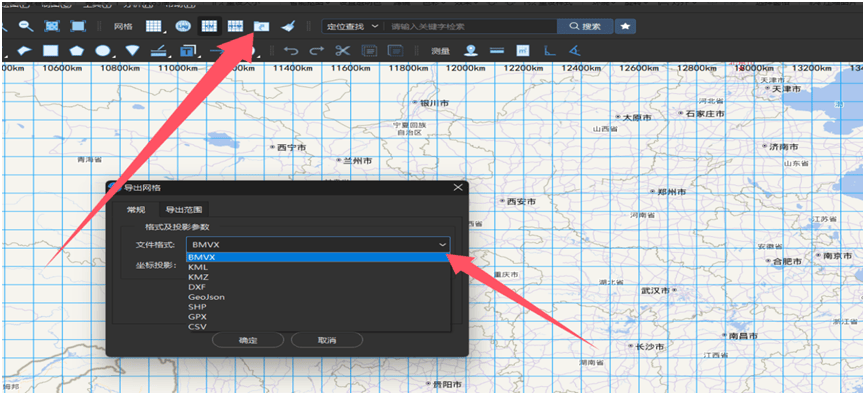Viewport: 865px width, 395px height.
Task: Click the 石家庄市 map label
Action: point(704,113)
